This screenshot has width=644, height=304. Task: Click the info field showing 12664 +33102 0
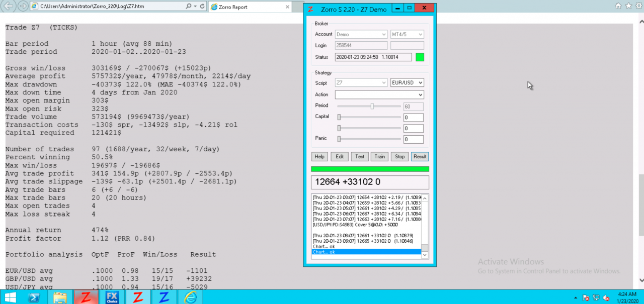pyautogui.click(x=370, y=182)
